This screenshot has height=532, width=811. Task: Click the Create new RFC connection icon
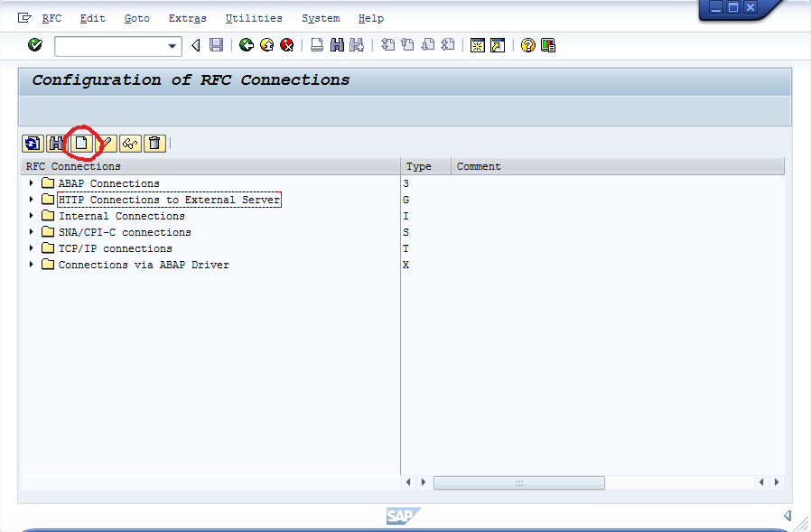pos(82,143)
